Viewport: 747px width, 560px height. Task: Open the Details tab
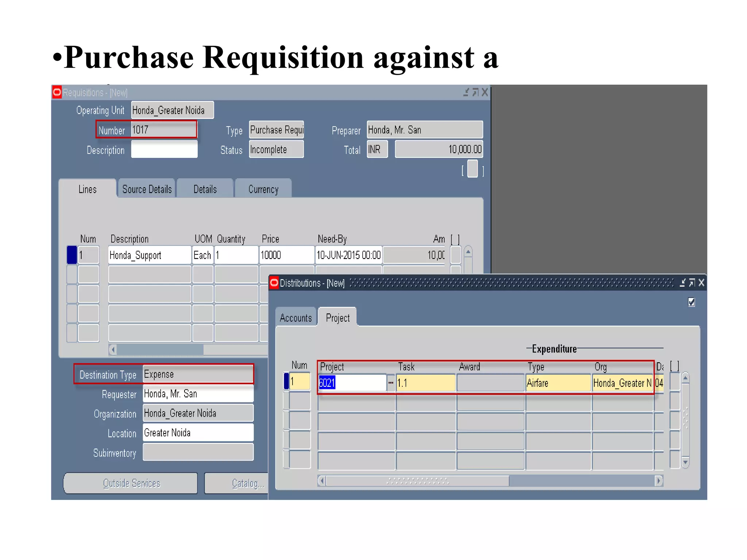click(x=205, y=189)
